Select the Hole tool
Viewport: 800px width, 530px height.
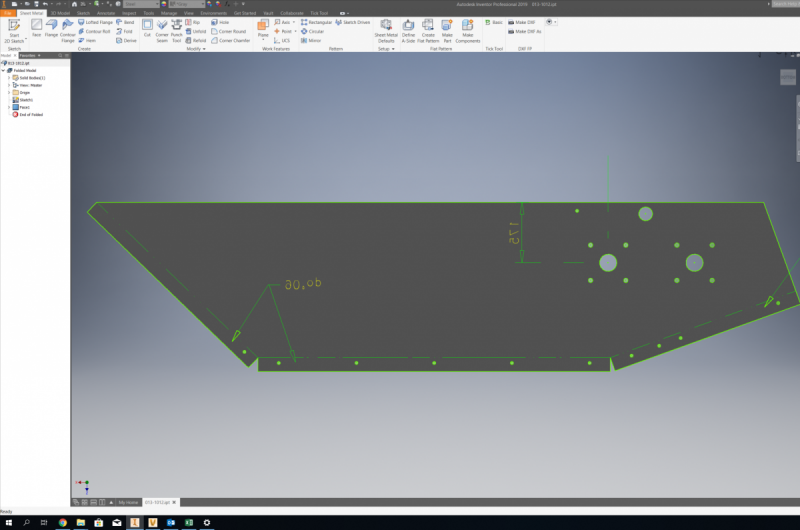click(220, 22)
